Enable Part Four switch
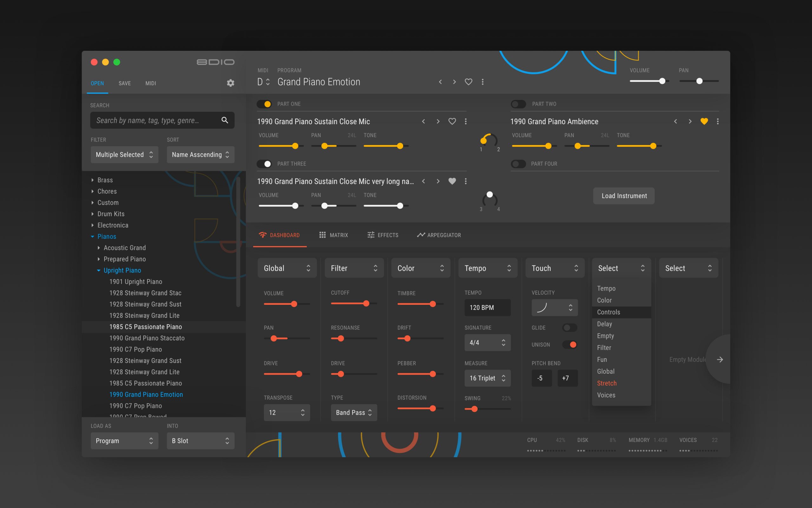 pyautogui.click(x=518, y=164)
